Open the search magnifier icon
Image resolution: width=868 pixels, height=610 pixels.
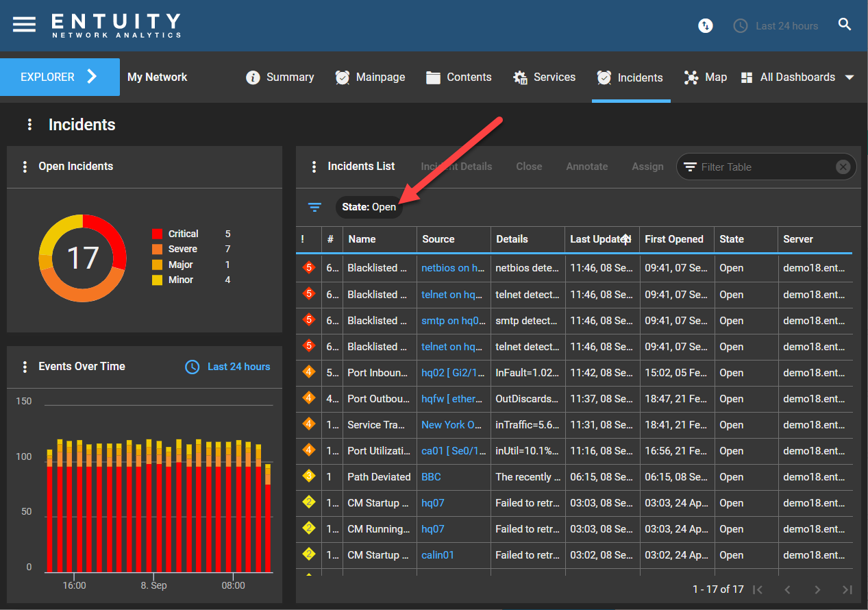[845, 25]
